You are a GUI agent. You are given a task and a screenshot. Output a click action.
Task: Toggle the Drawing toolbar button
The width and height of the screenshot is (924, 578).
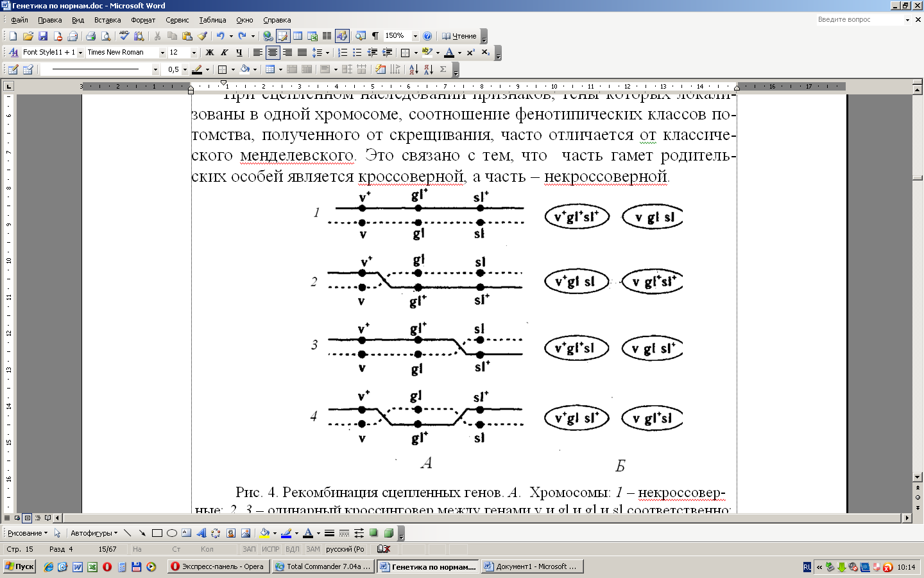342,36
